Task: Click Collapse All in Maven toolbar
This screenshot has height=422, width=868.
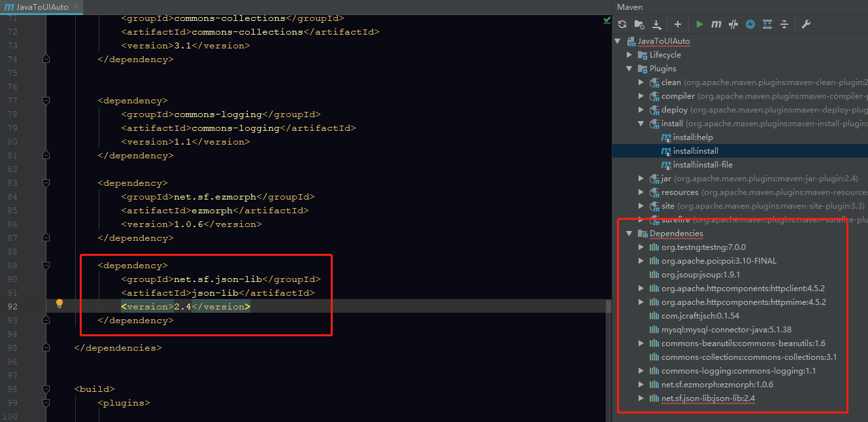Action: pos(784,24)
